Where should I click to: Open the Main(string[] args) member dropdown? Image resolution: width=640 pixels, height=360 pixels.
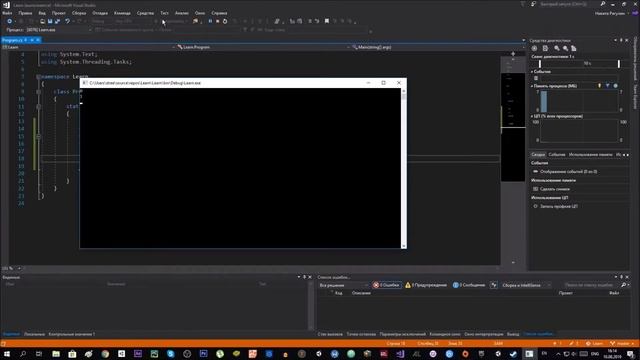pos(438,47)
